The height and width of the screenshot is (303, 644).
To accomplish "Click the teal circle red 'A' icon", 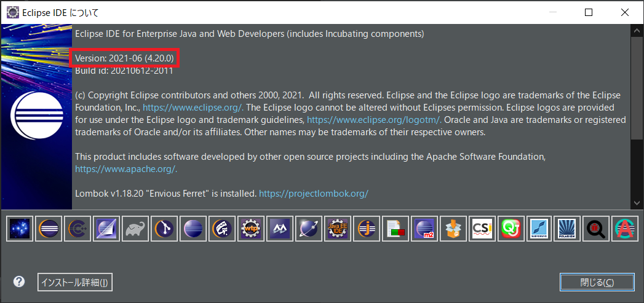I will [x=626, y=228].
